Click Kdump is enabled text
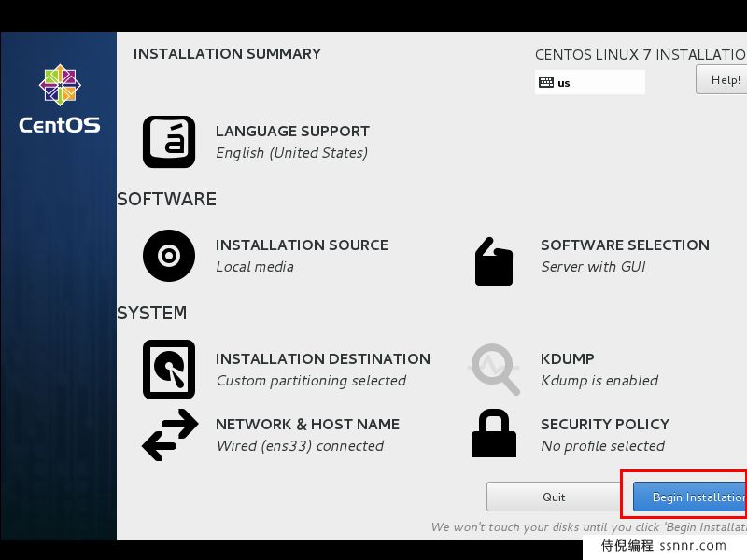Image resolution: width=747 pixels, height=560 pixels. click(x=599, y=381)
